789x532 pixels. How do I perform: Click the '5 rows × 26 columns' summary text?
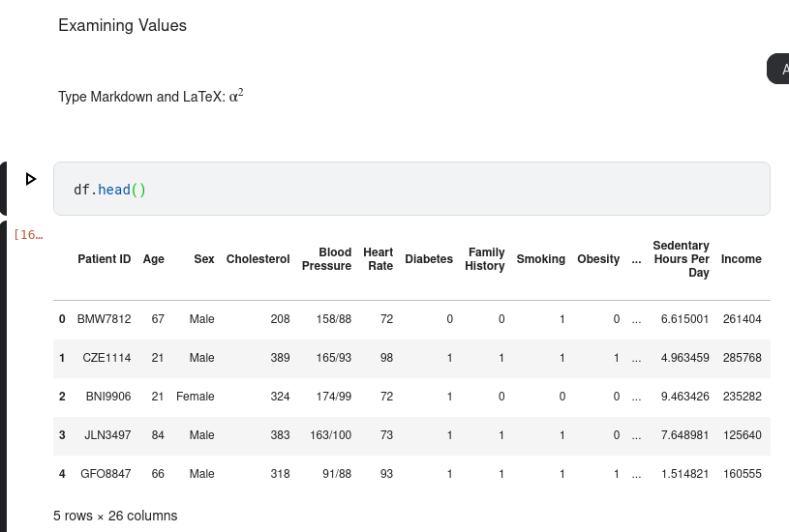coord(115,516)
